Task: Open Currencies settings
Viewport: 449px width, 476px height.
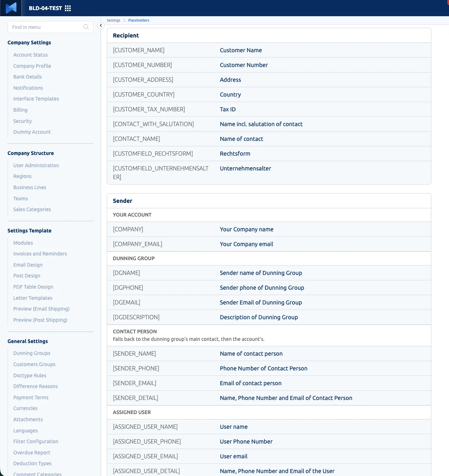Action: point(25,408)
